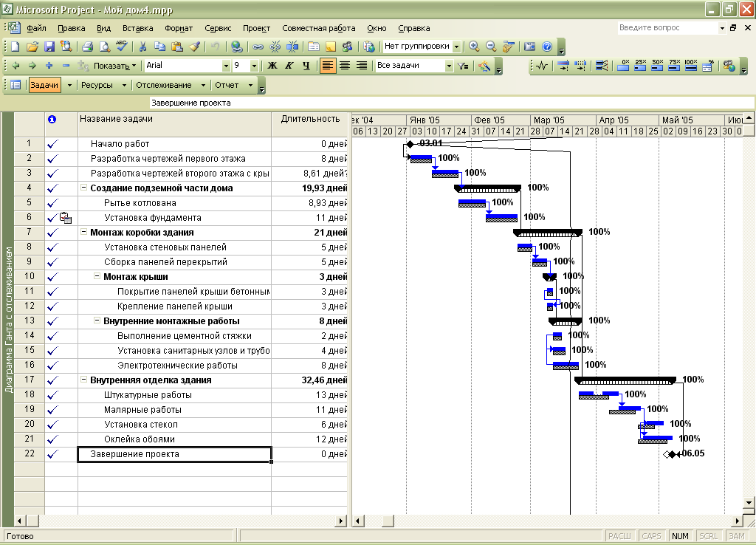Mark task 100% complete button
The image size is (756, 545).
tap(691, 66)
